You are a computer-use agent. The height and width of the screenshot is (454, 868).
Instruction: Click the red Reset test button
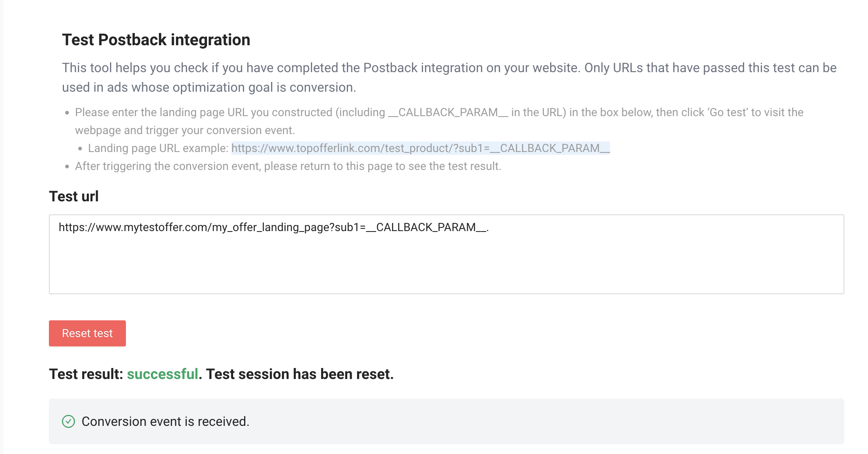pos(87,333)
